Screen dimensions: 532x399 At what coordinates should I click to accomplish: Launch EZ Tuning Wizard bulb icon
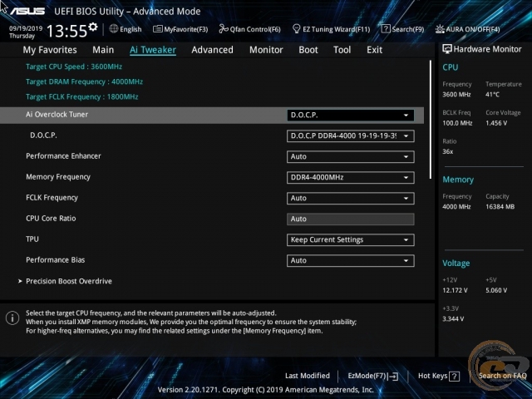click(296, 29)
